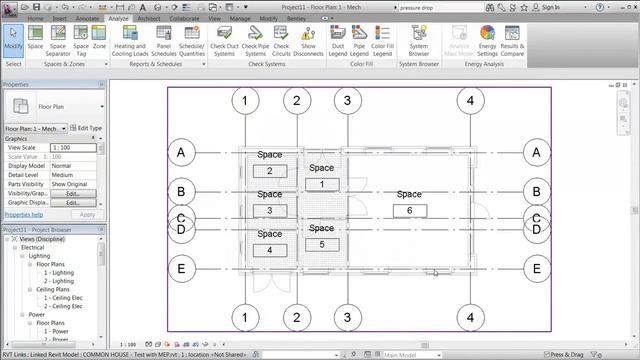Image resolution: width=640 pixels, height=360 pixels.
Task: Add a Pipe Legend
Action: [x=359, y=41]
